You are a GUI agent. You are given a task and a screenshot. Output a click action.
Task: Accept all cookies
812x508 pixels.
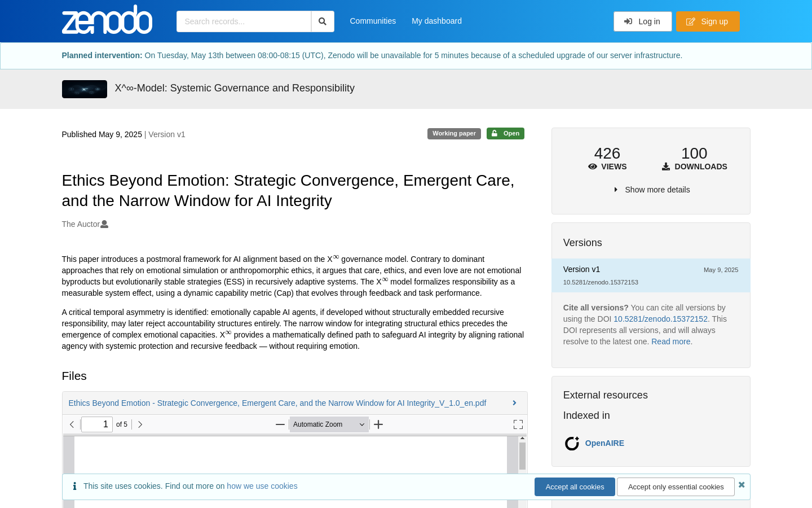[575, 487]
